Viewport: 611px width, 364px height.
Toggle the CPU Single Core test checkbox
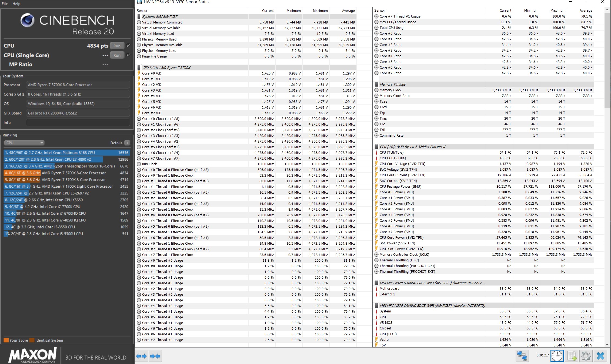pos(129,55)
